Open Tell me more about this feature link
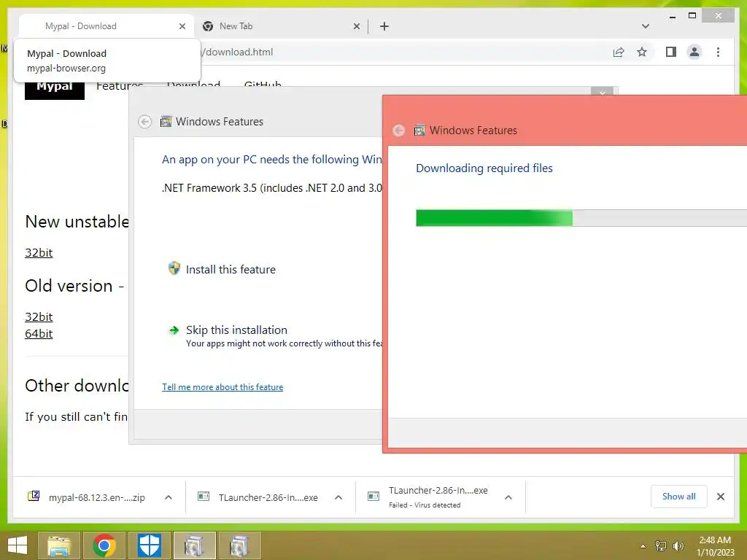 pyautogui.click(x=222, y=387)
